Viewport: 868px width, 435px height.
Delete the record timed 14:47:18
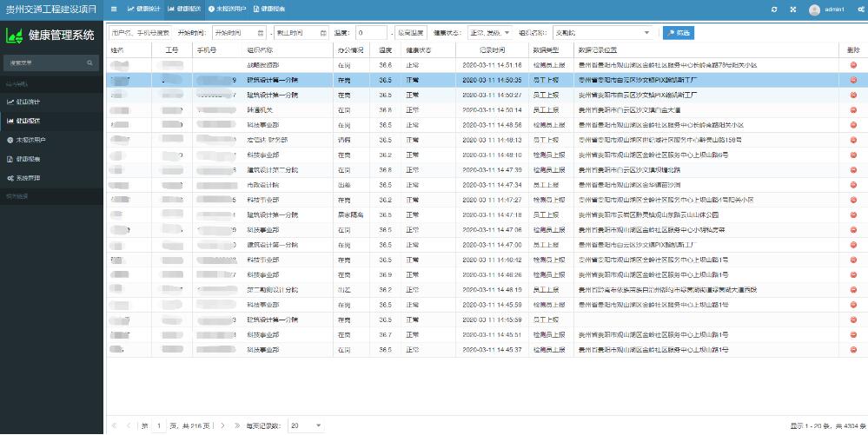853,214
